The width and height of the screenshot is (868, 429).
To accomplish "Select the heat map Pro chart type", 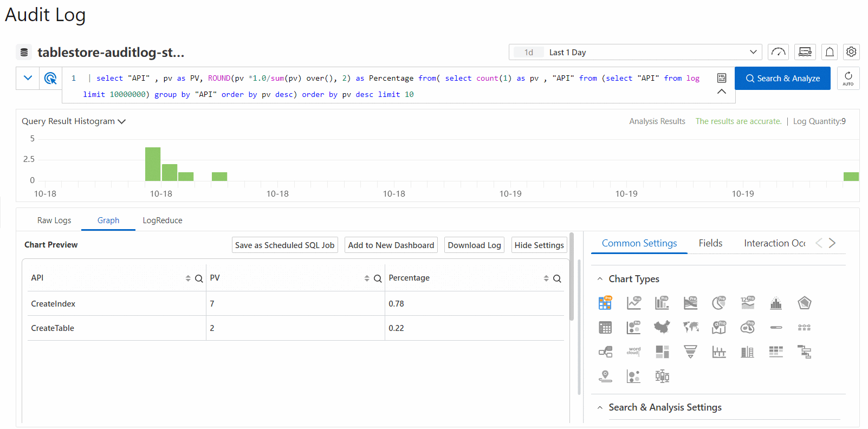I will [748, 327].
